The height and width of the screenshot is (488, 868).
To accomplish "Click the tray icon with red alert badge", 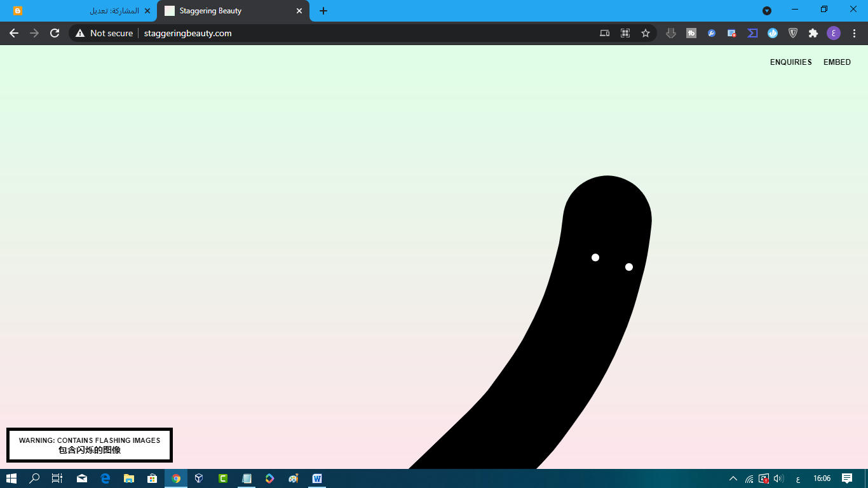I will [x=764, y=478].
